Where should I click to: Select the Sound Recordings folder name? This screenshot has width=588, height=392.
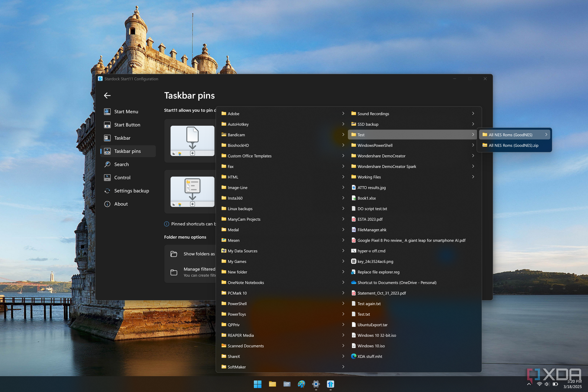point(373,113)
